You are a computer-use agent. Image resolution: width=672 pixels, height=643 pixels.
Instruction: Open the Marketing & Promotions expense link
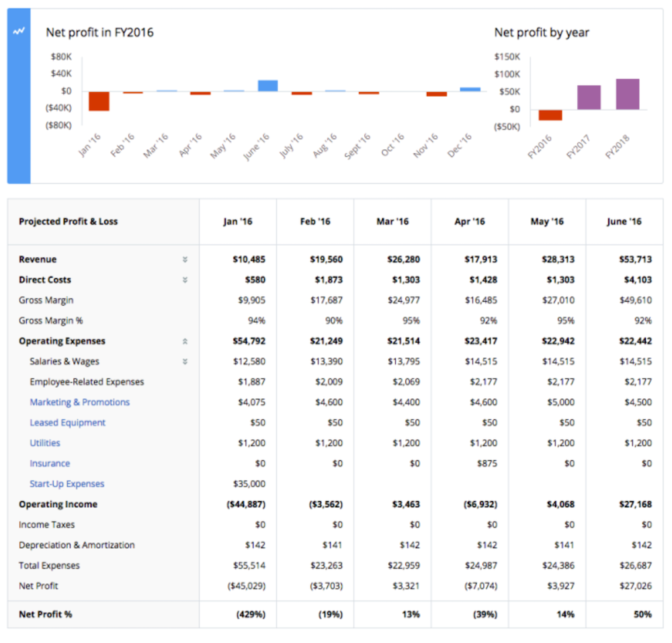(79, 402)
